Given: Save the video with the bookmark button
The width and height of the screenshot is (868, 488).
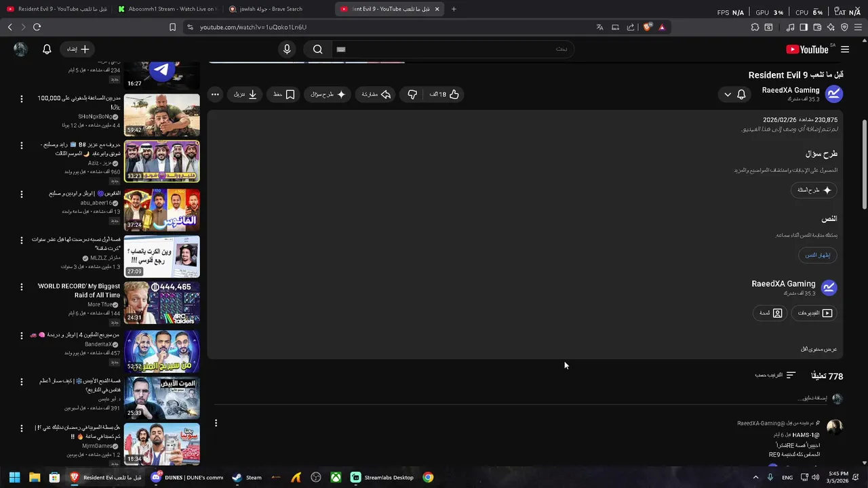Looking at the screenshot, I should click(x=284, y=95).
